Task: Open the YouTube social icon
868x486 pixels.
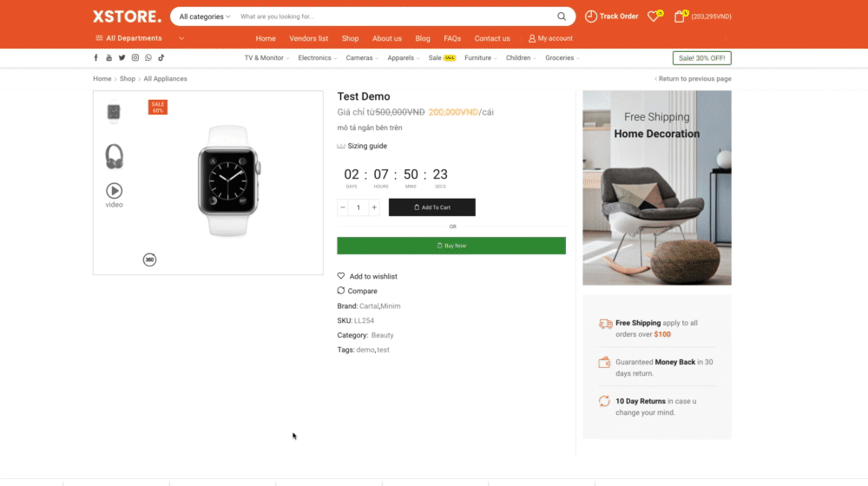Action: (x=109, y=57)
